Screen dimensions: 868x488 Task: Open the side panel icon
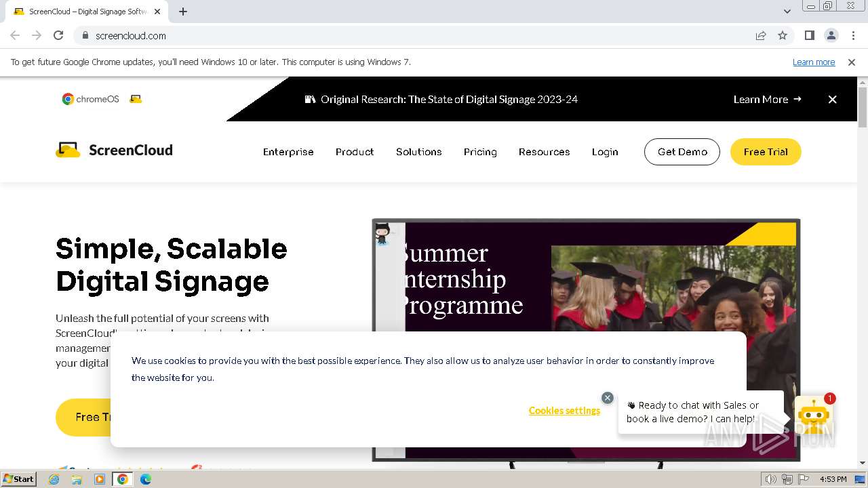click(x=809, y=35)
